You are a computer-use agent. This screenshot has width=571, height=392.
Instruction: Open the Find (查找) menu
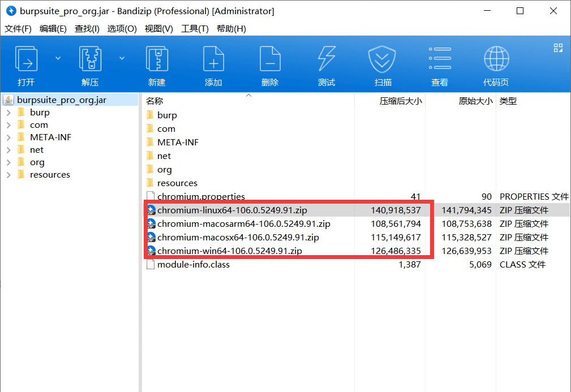(x=87, y=29)
